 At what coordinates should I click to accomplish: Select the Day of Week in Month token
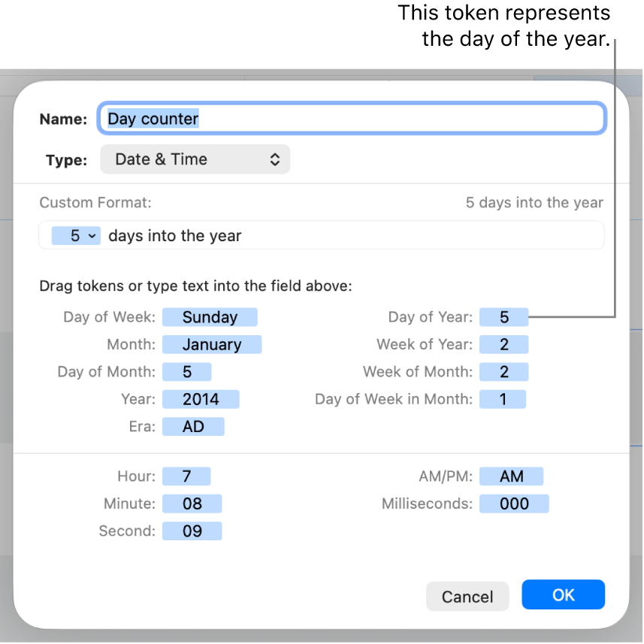click(502, 399)
